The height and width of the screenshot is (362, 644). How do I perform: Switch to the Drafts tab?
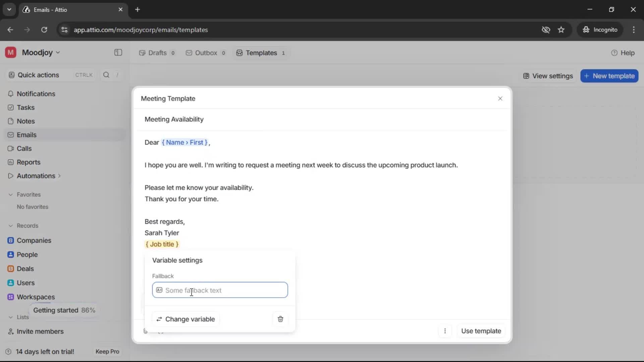pos(157,53)
